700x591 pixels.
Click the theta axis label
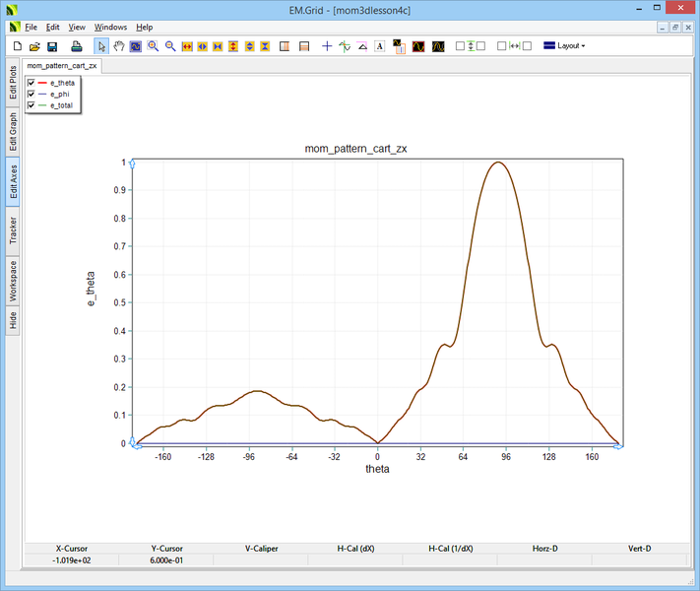(377, 470)
